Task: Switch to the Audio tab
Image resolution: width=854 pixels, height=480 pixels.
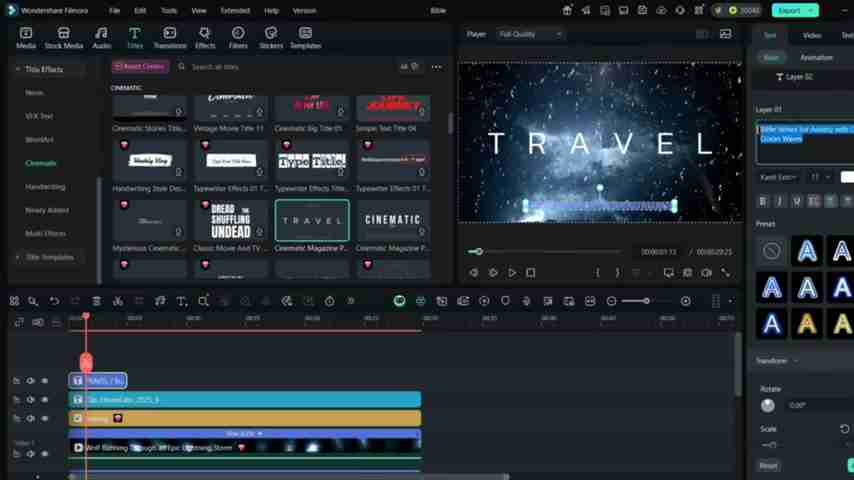Action: [x=101, y=38]
